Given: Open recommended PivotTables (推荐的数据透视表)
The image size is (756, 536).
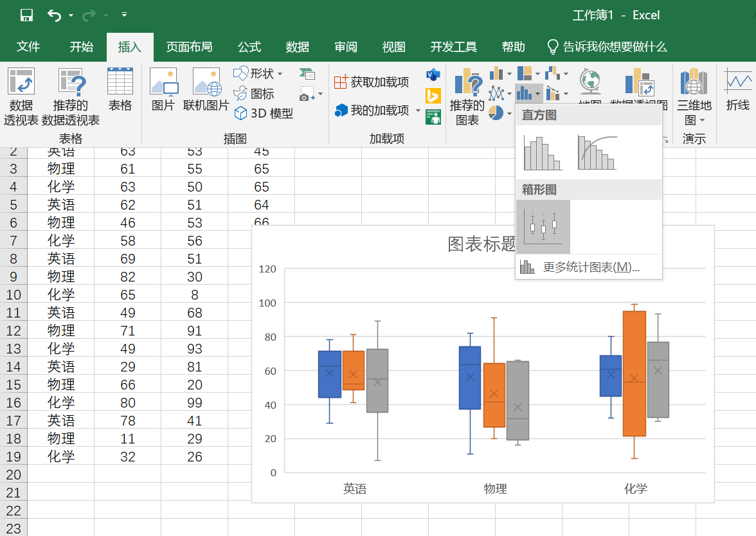Looking at the screenshot, I should coord(71,96).
